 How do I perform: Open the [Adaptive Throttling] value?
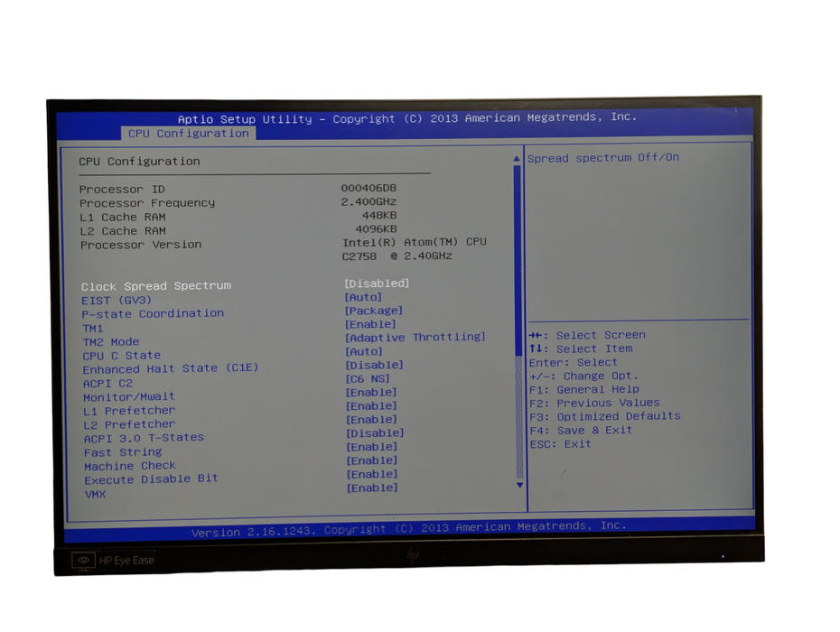click(415, 337)
